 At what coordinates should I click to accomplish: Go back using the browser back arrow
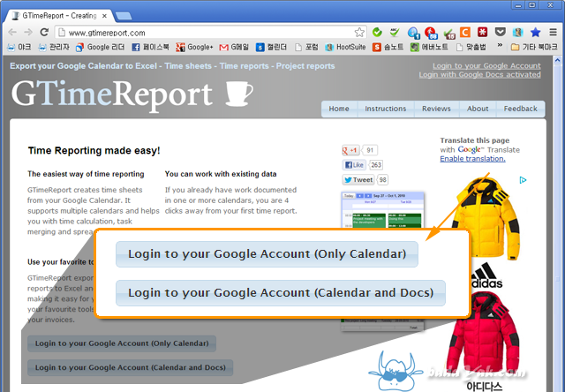click(x=12, y=32)
